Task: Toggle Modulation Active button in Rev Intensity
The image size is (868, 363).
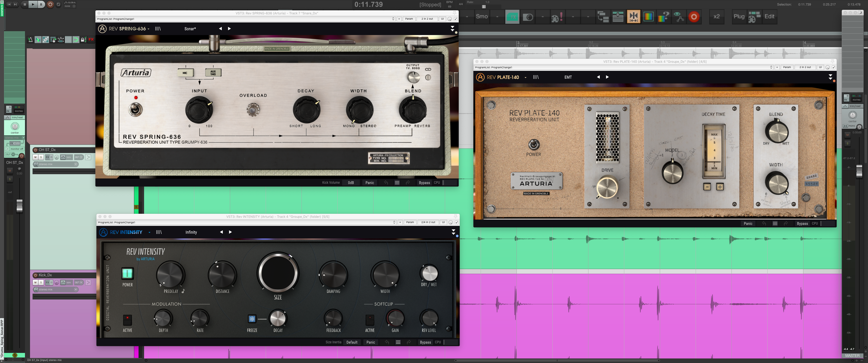Action: tap(127, 319)
